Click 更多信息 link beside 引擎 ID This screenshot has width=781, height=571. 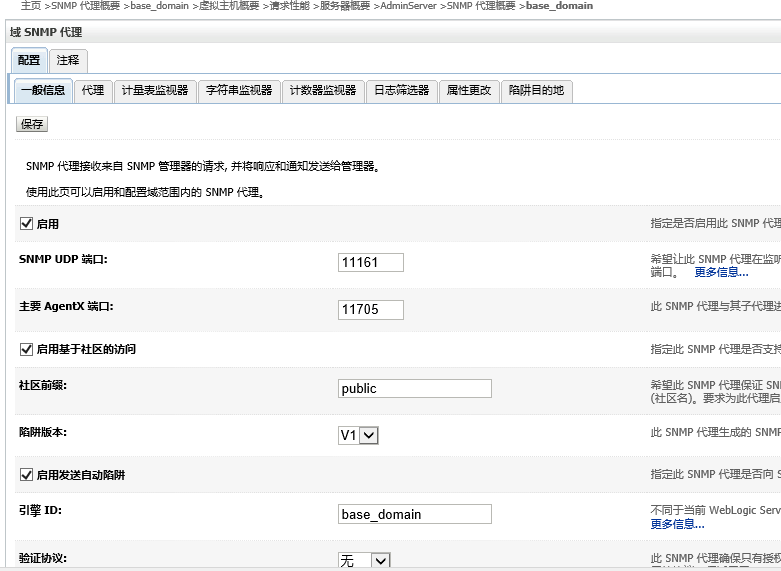677,524
